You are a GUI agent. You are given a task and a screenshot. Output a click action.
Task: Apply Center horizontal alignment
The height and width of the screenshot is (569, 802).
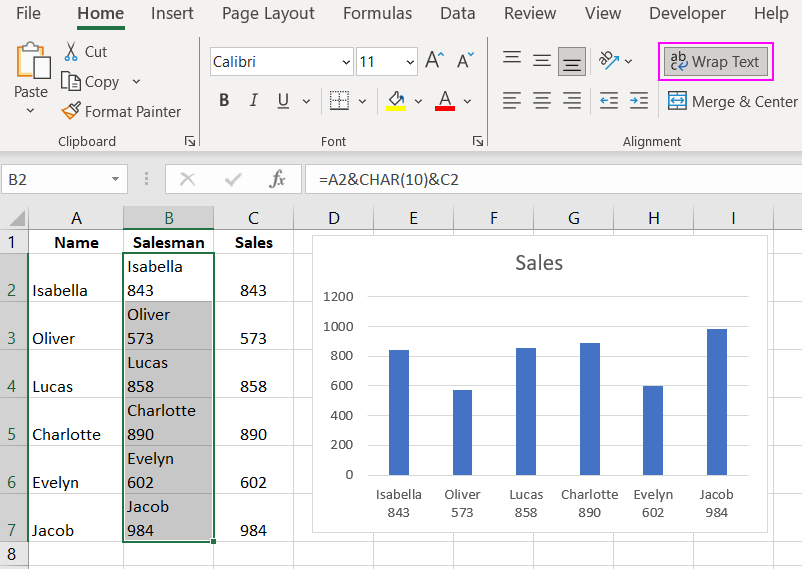click(542, 101)
